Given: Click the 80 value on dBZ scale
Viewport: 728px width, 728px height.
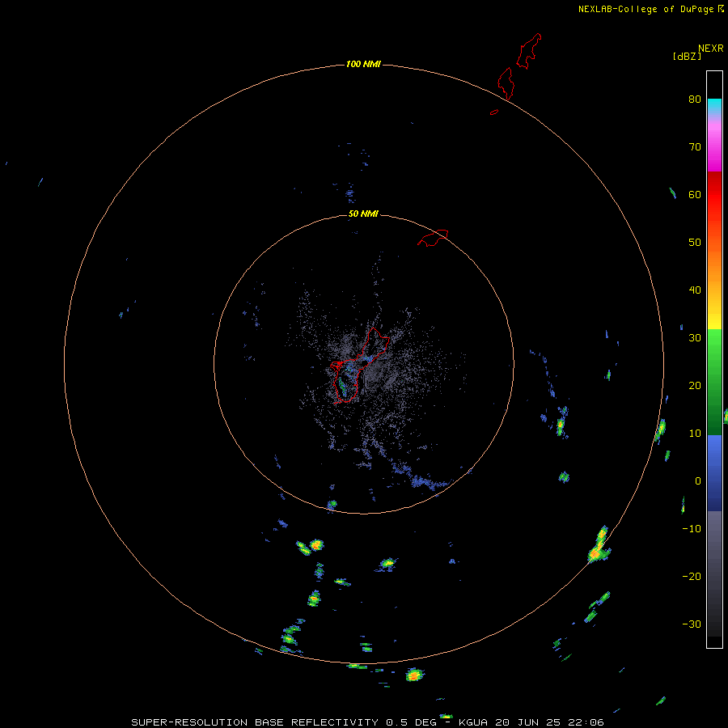Looking at the screenshot, I should pyautogui.click(x=695, y=99).
